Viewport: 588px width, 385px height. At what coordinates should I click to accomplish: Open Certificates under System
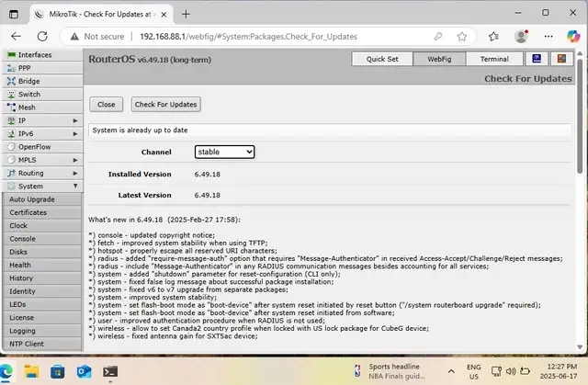click(x=42, y=212)
